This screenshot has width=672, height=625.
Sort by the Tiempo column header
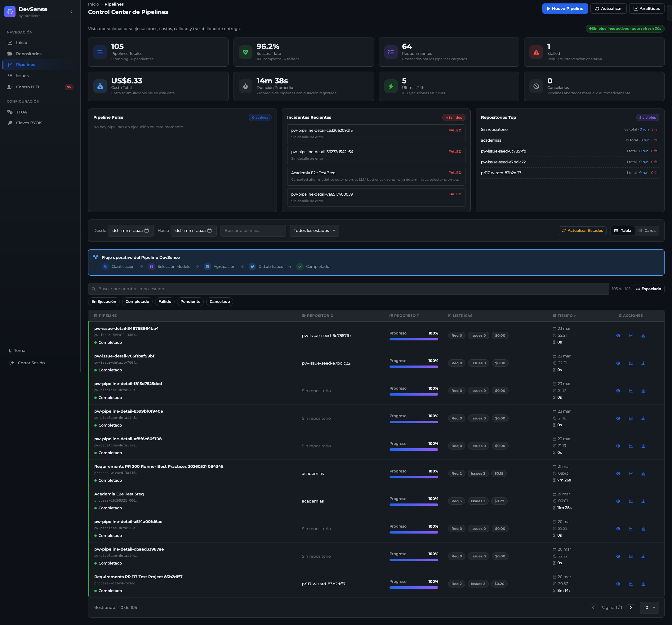(x=564, y=316)
